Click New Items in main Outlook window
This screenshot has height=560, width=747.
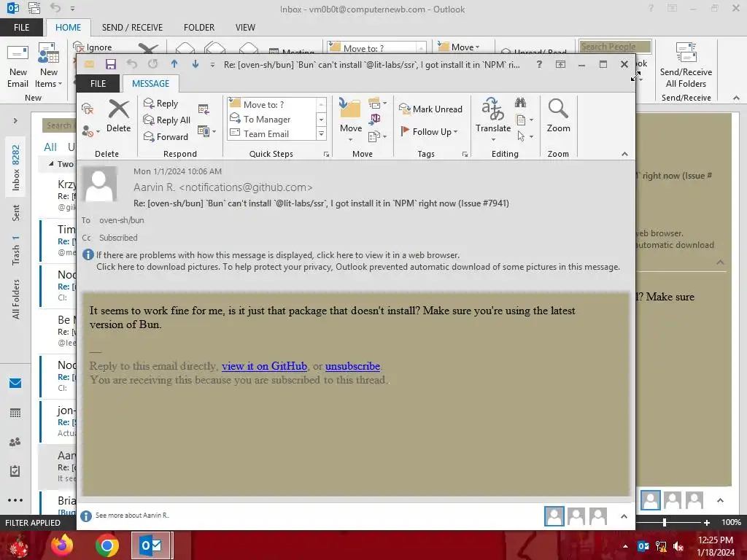(x=49, y=65)
